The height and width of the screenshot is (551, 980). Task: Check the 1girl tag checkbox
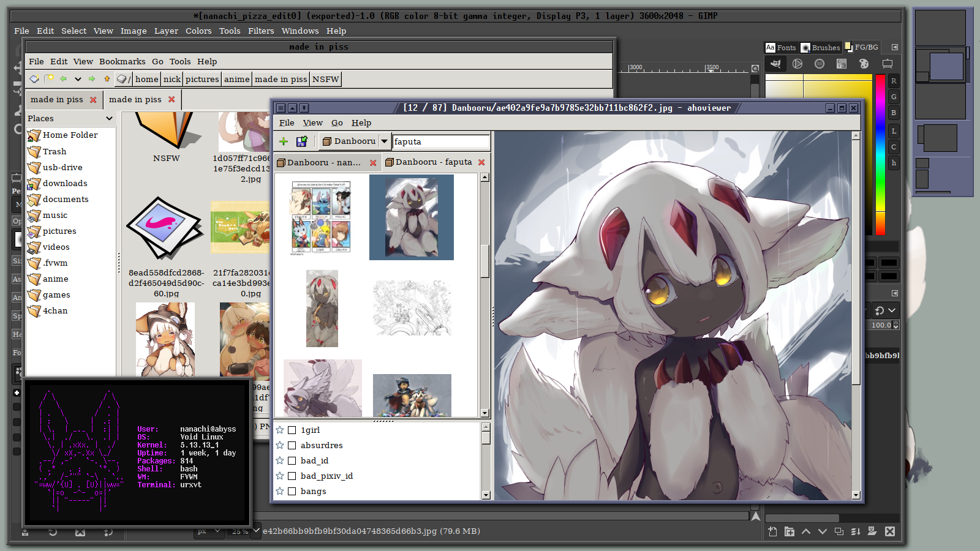coord(292,430)
